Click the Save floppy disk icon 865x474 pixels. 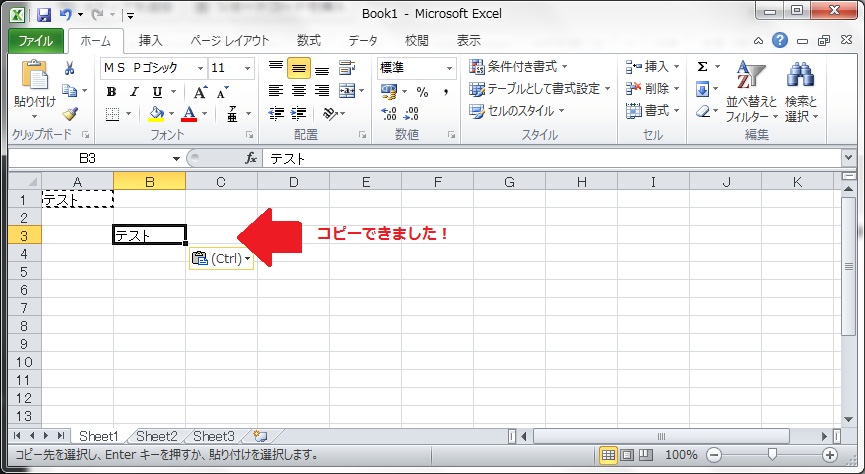click(x=44, y=15)
